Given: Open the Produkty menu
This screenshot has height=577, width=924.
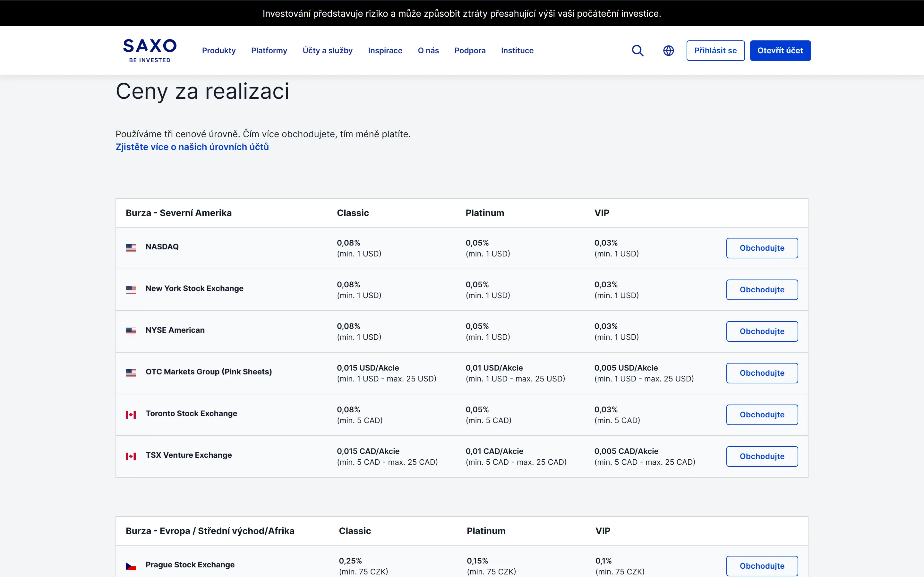Looking at the screenshot, I should 219,50.
